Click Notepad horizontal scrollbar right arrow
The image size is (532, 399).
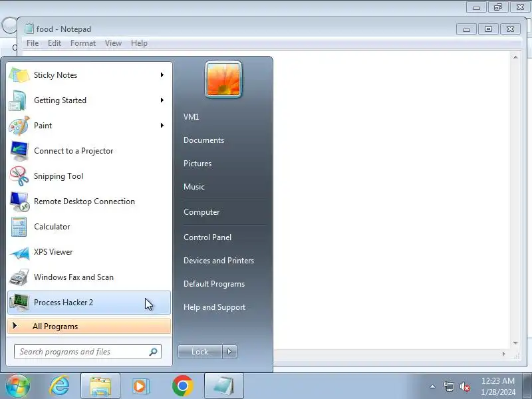coord(503,354)
